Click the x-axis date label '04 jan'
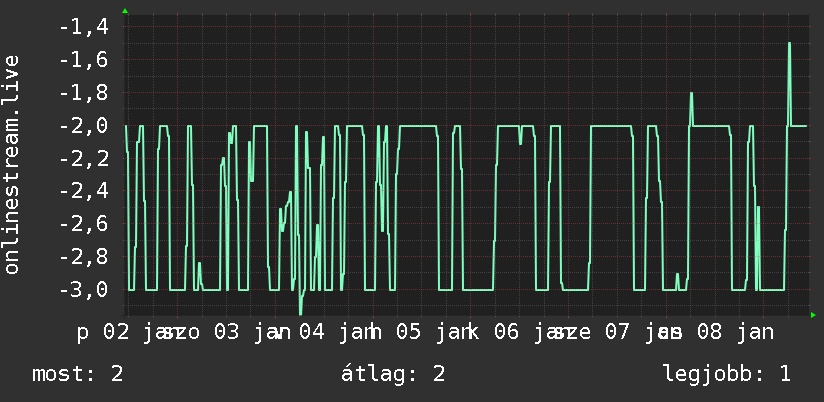Screen dimensions: 824x402 click(337, 333)
